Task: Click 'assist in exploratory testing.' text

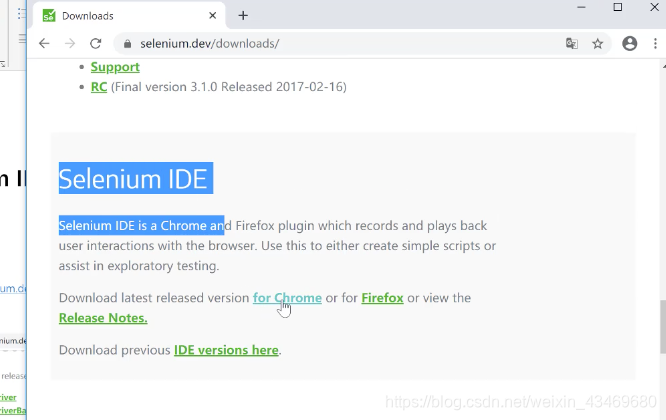Action: click(139, 265)
